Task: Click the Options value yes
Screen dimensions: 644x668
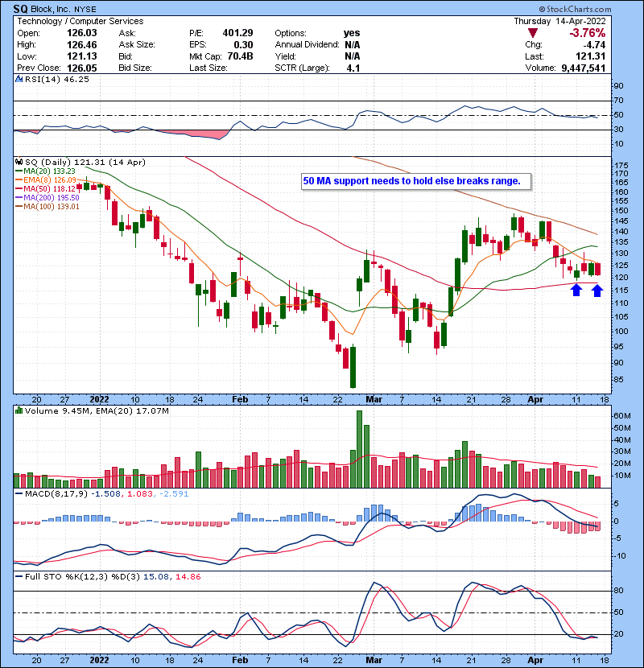Action: (x=352, y=33)
